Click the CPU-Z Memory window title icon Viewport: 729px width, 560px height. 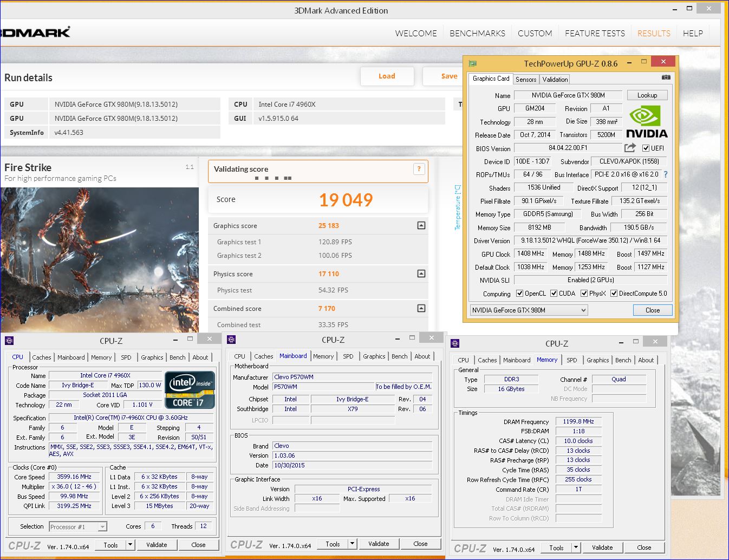pos(455,343)
